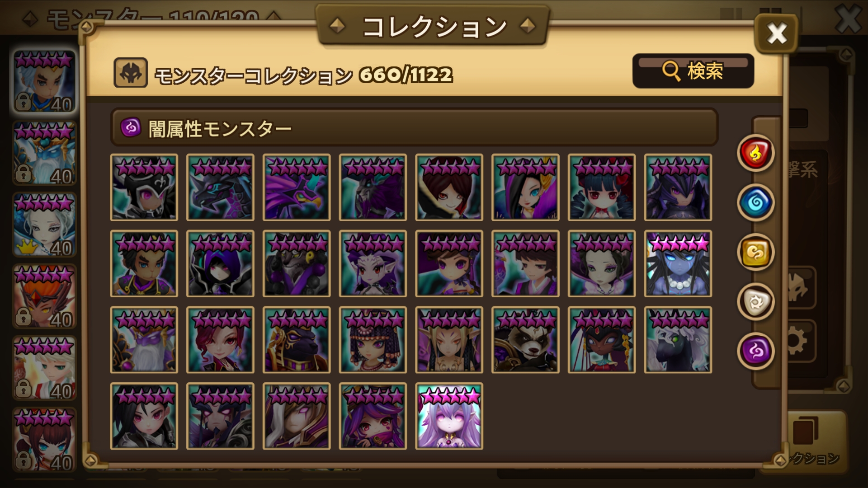
Task: Close the コレクション window with X
Action: point(776,33)
